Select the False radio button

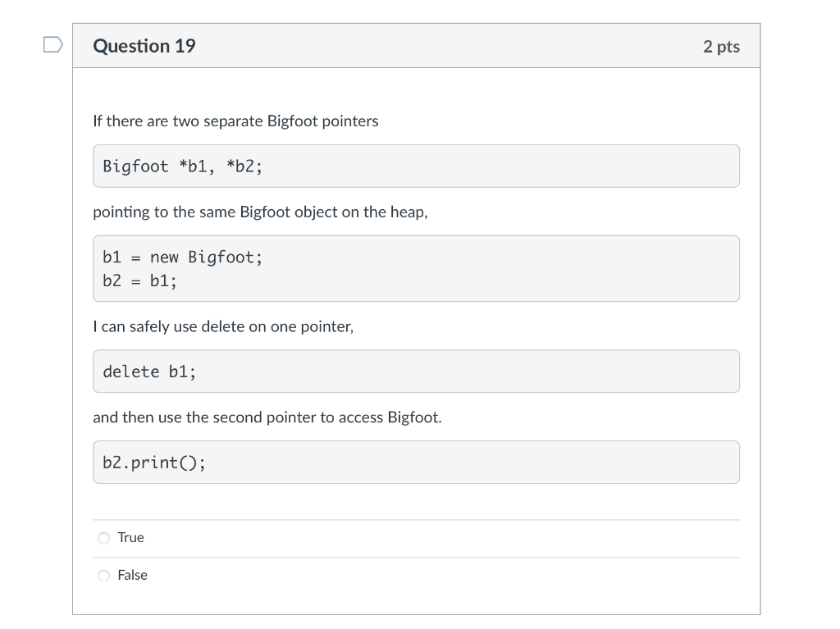[x=103, y=575]
